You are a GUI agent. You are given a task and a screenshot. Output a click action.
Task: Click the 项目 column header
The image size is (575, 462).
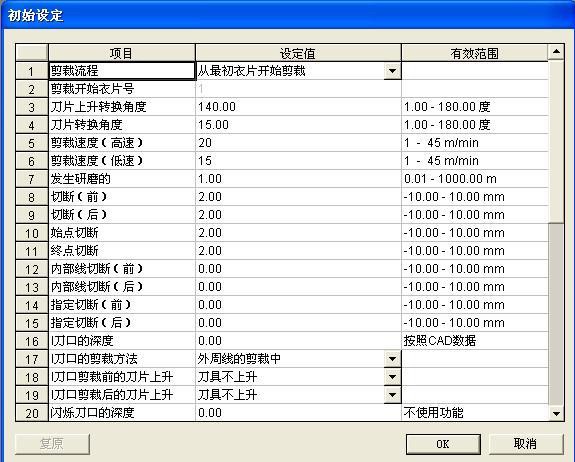click(x=121, y=53)
